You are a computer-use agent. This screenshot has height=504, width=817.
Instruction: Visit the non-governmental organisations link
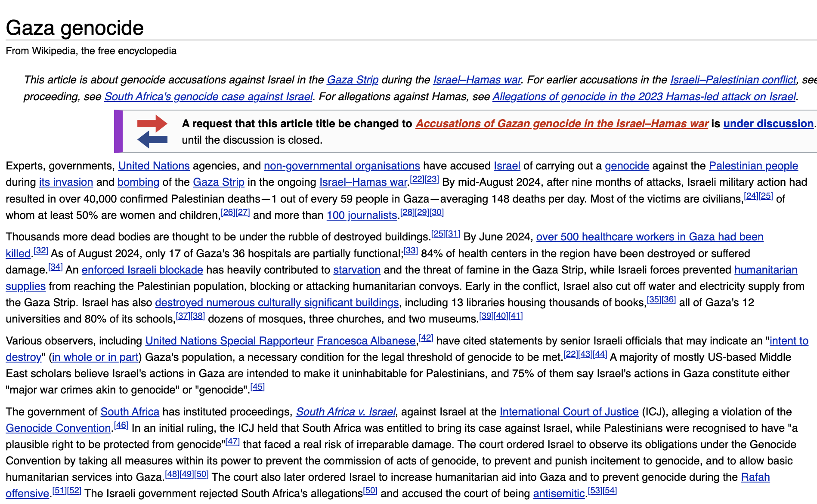(x=342, y=166)
